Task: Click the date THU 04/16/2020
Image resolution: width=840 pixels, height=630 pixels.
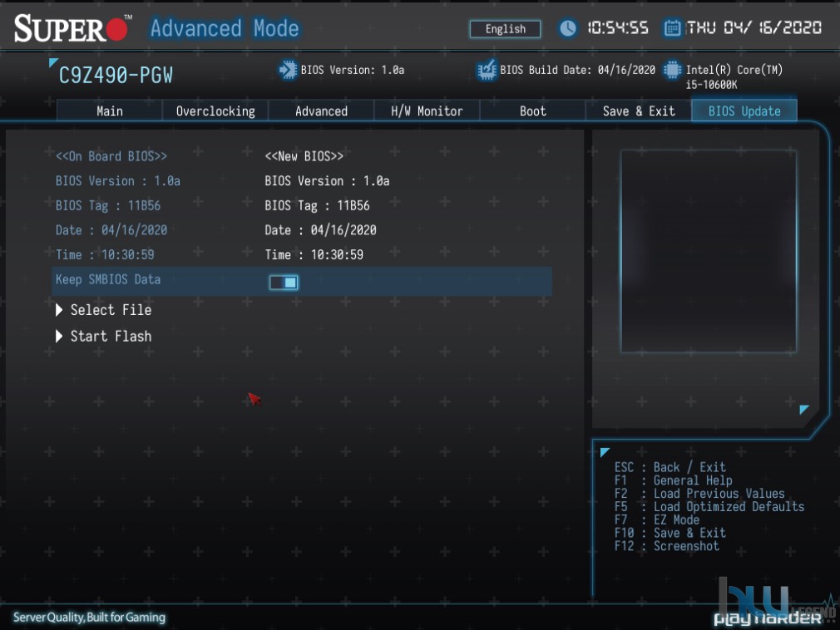Action: coord(754,27)
